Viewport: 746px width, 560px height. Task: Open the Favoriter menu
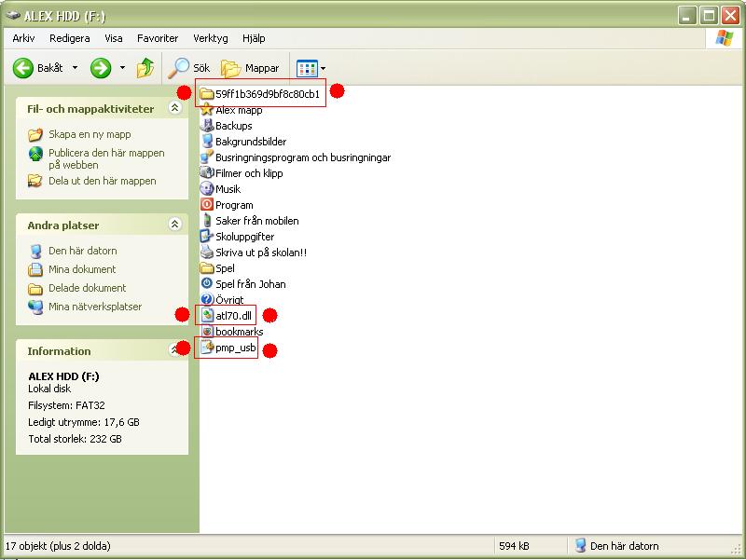[158, 38]
